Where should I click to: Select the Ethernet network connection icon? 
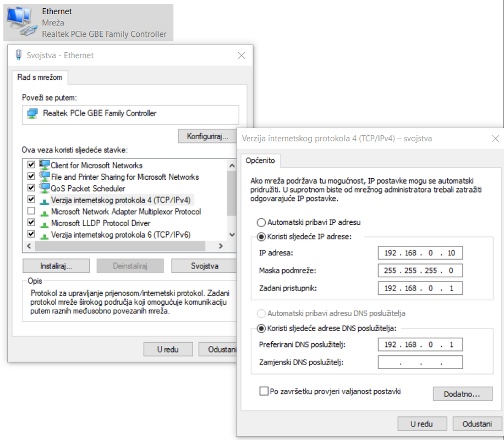click(x=21, y=22)
